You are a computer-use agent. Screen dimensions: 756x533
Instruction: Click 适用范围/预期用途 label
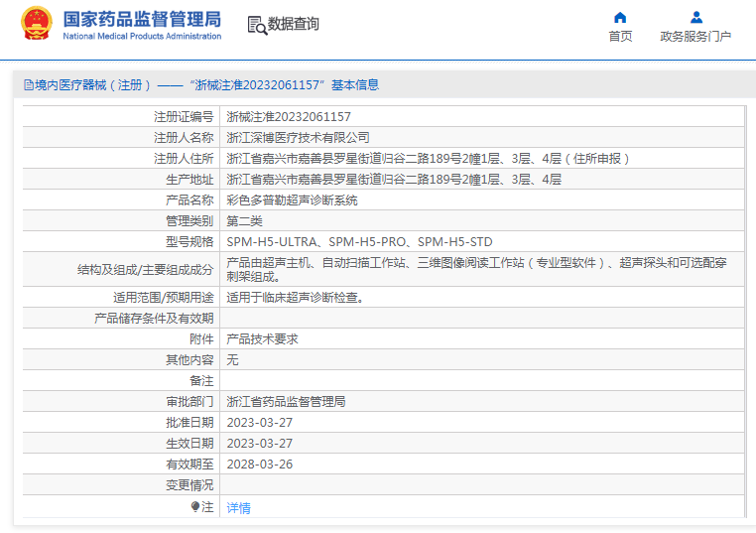click(x=164, y=297)
